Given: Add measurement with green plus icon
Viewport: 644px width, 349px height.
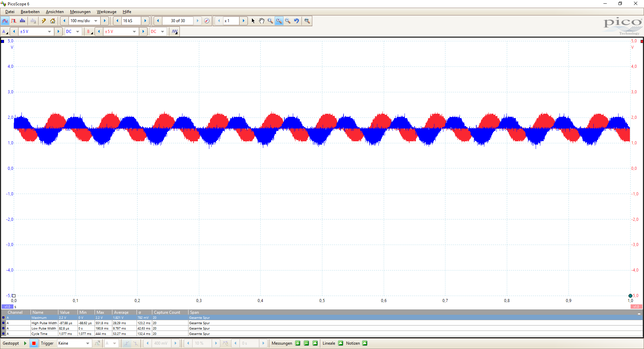Looking at the screenshot, I should (298, 343).
